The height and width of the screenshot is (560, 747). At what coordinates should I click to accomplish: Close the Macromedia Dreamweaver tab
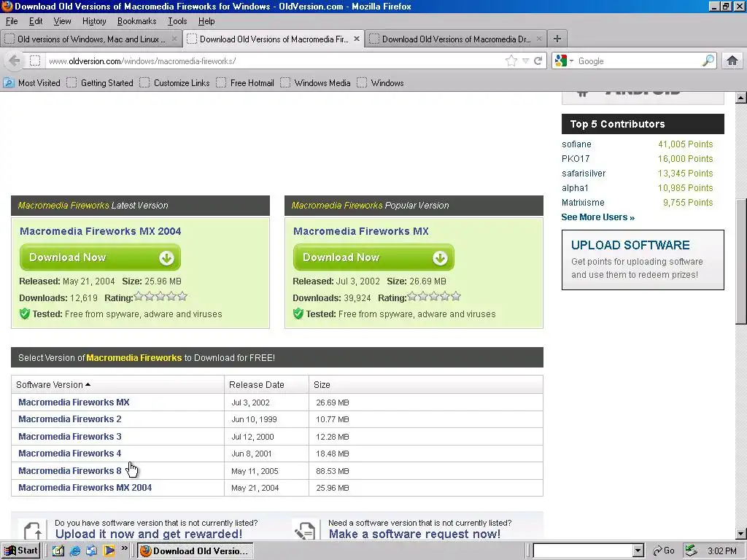pos(539,39)
